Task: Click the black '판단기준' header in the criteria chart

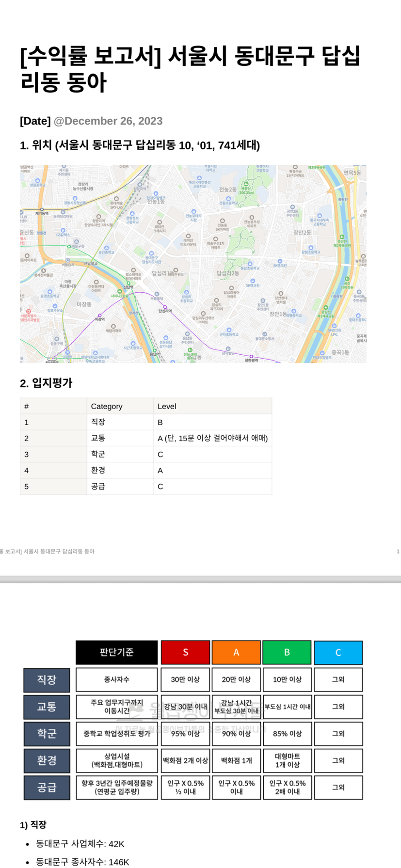Action: pyautogui.click(x=116, y=652)
